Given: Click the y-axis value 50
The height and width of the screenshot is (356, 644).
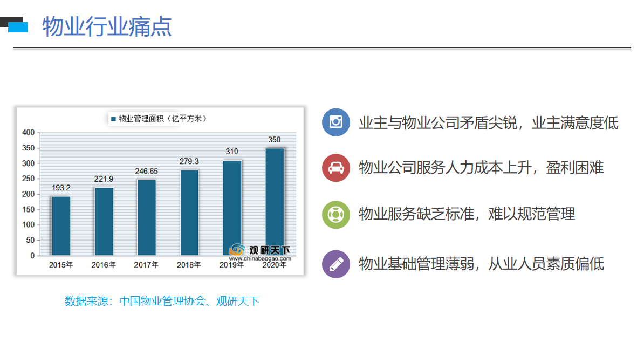Looking at the screenshot, I should (x=30, y=240).
